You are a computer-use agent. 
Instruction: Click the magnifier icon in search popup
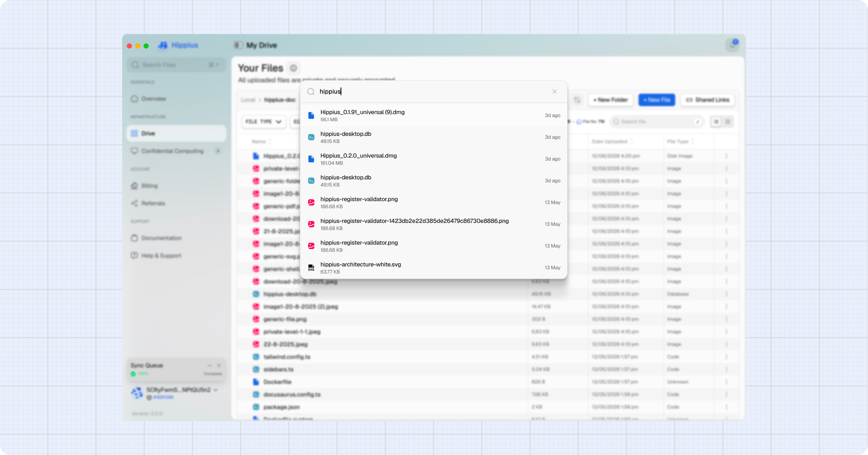coord(311,92)
